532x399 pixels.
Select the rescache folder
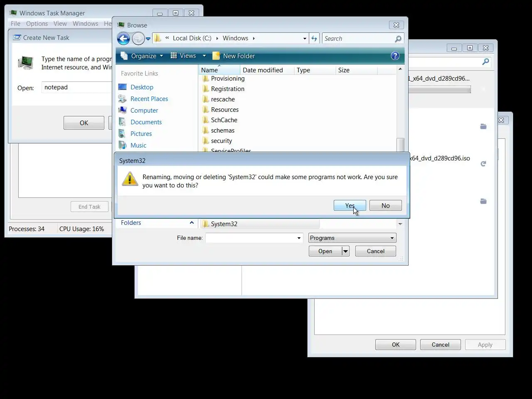[x=223, y=99]
